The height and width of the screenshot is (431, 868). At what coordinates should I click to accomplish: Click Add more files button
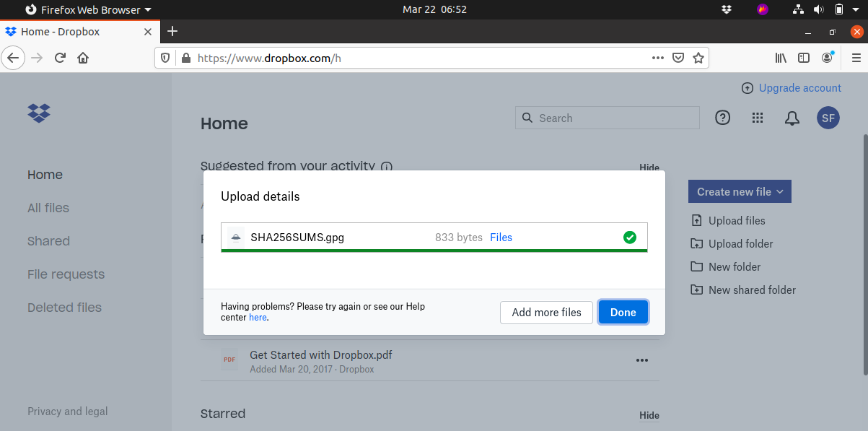(546, 313)
